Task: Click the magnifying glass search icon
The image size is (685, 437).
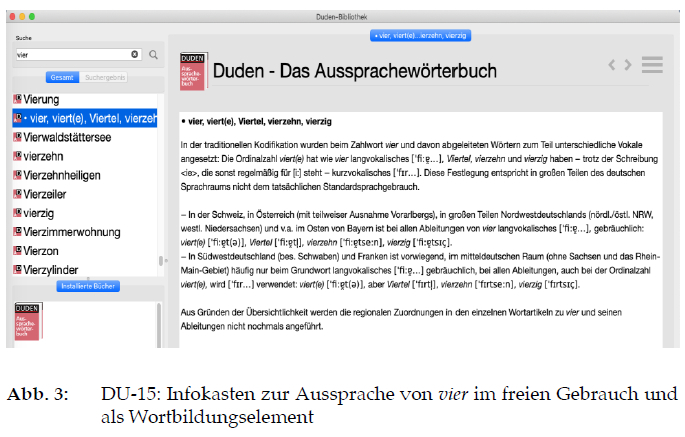Action: coord(154,55)
